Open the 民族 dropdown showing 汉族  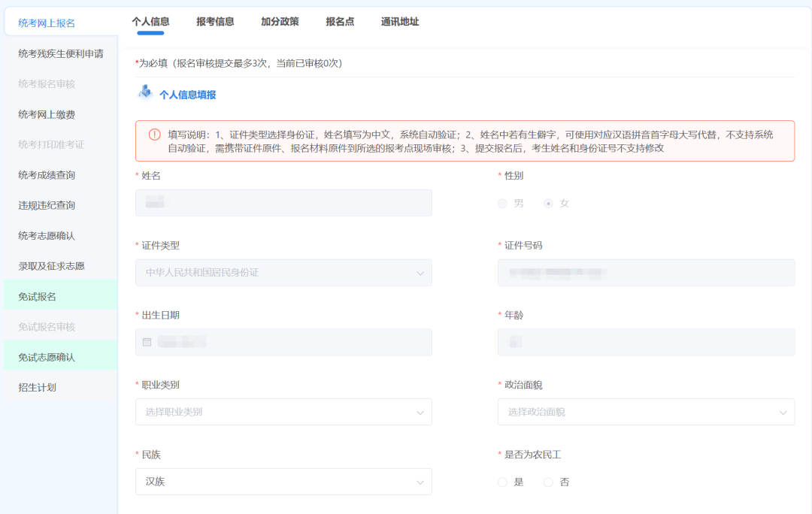pos(283,482)
